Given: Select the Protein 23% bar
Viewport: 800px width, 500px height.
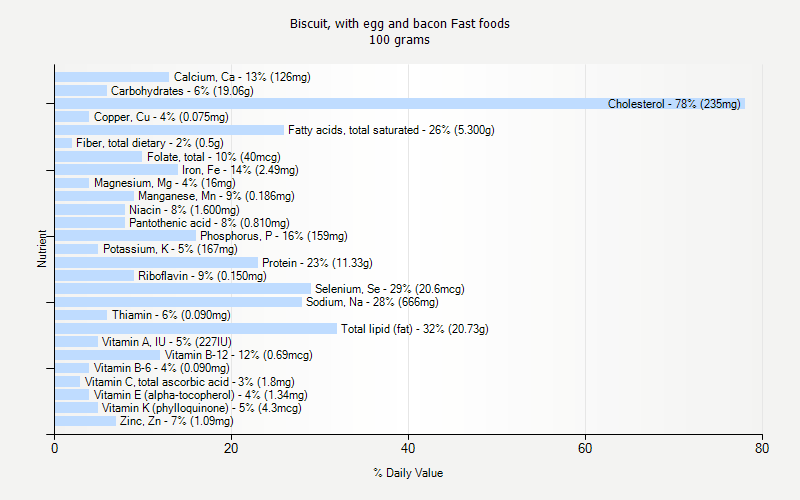Looking at the screenshot, I should point(156,263).
